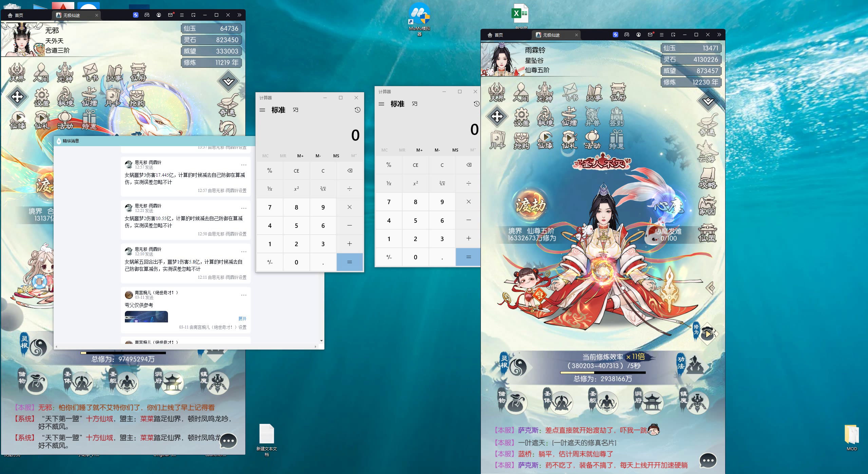This screenshot has height=474, width=868.
Task: Open image thumbnail in 夸父仅供参考 message
Action: coord(146,317)
